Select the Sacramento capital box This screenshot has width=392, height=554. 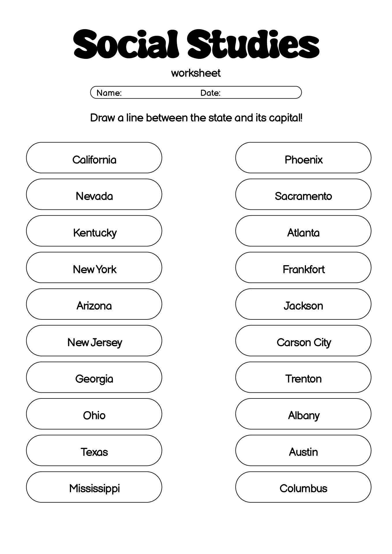click(303, 194)
